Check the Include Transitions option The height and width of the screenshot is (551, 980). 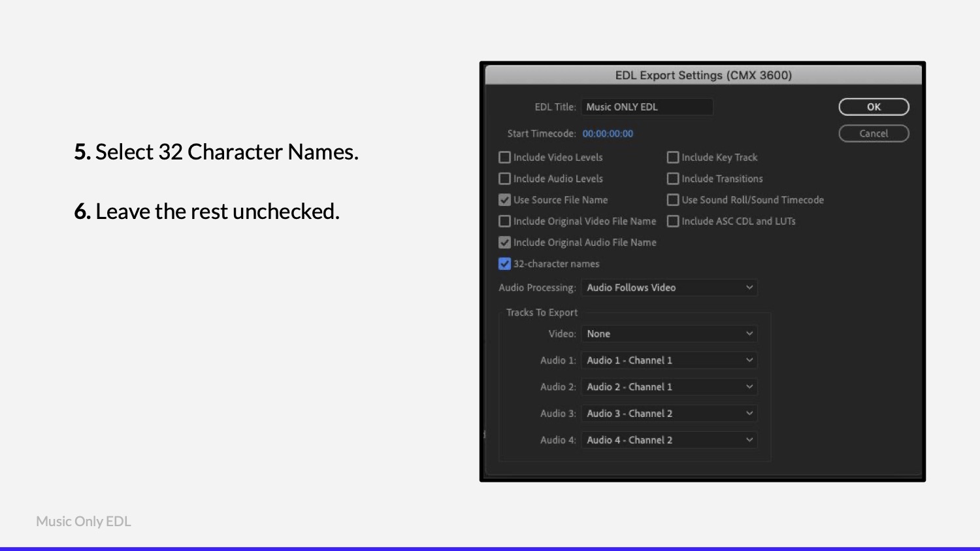tap(673, 178)
